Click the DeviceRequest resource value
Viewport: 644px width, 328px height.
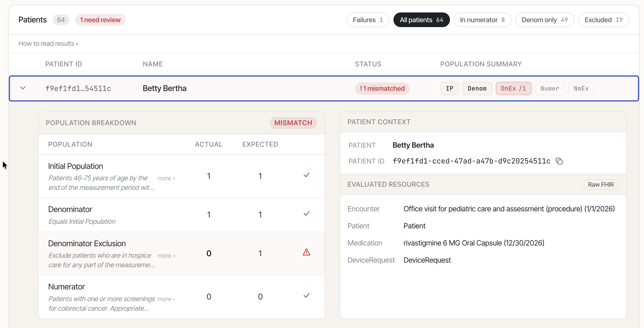pyautogui.click(x=427, y=260)
